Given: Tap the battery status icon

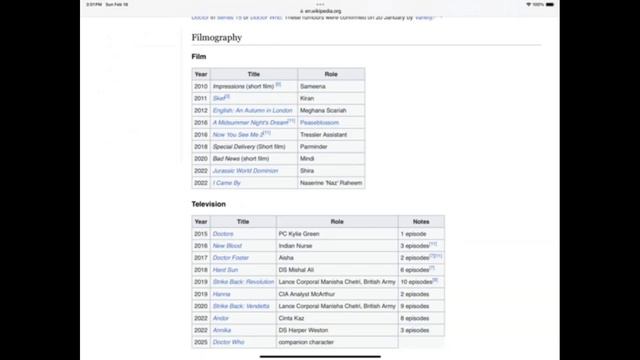Looking at the screenshot, I should click(550, 4).
